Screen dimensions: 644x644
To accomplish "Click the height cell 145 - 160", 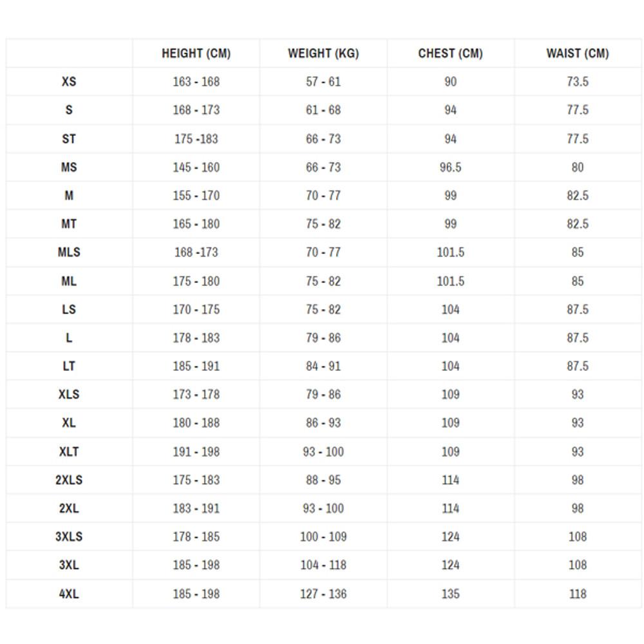I will click(x=196, y=167).
